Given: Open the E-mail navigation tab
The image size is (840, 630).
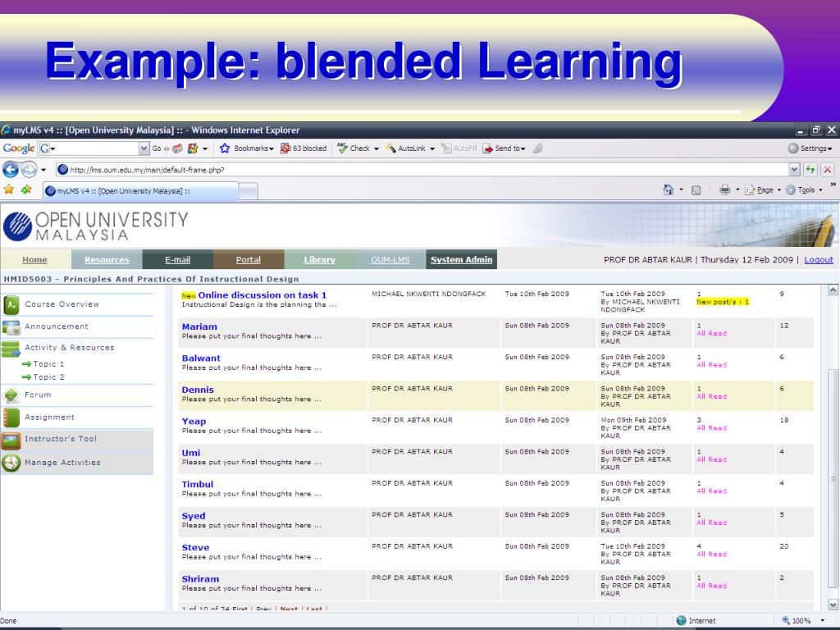Looking at the screenshot, I should coord(177,259).
